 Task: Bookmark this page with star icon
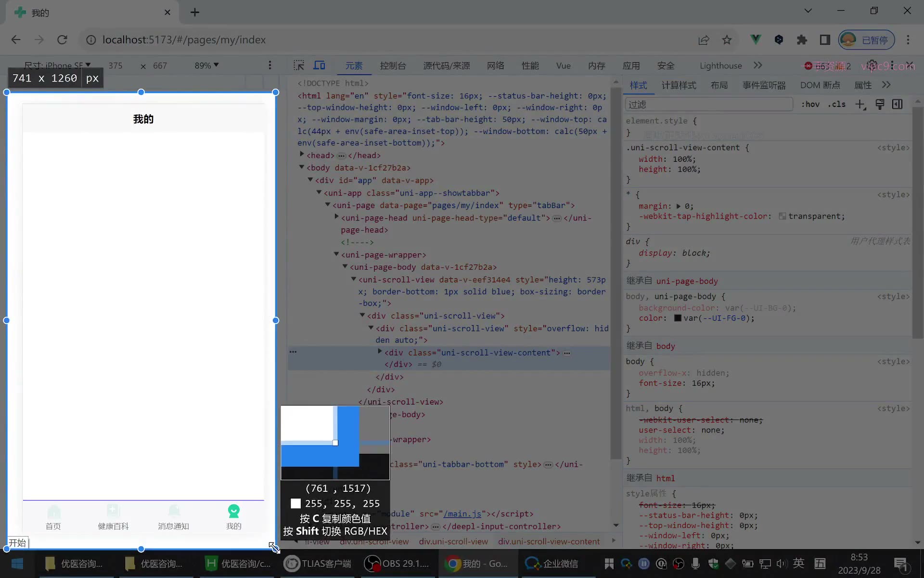727,40
